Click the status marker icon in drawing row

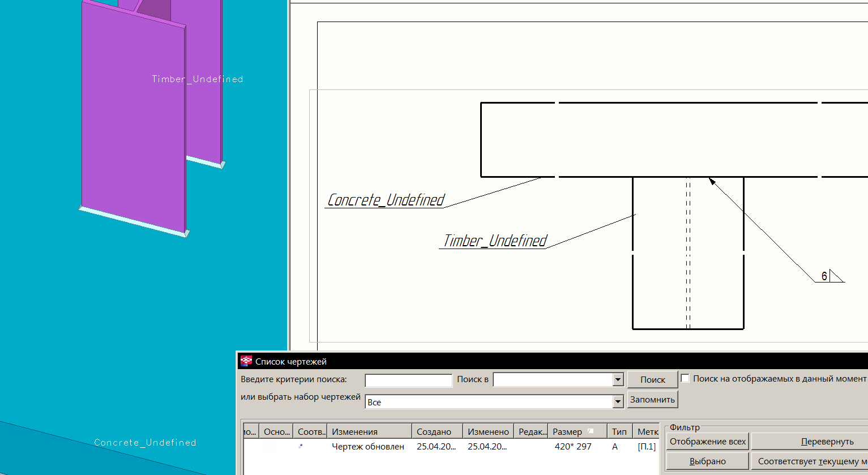(301, 446)
